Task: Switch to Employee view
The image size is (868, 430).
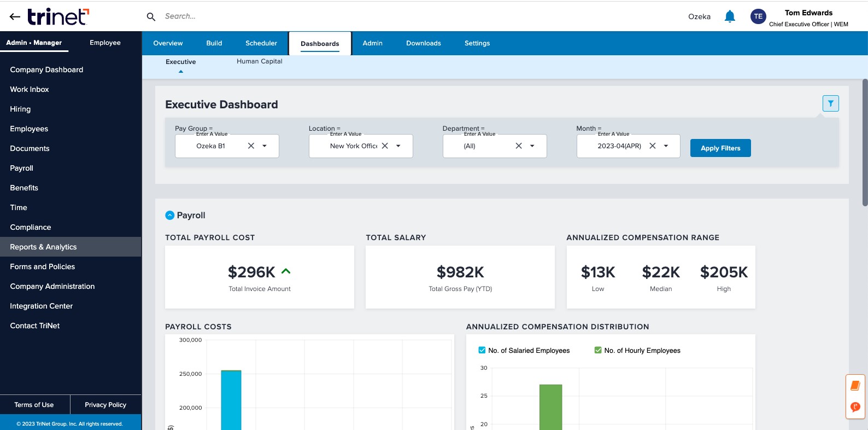Action: [x=105, y=43]
